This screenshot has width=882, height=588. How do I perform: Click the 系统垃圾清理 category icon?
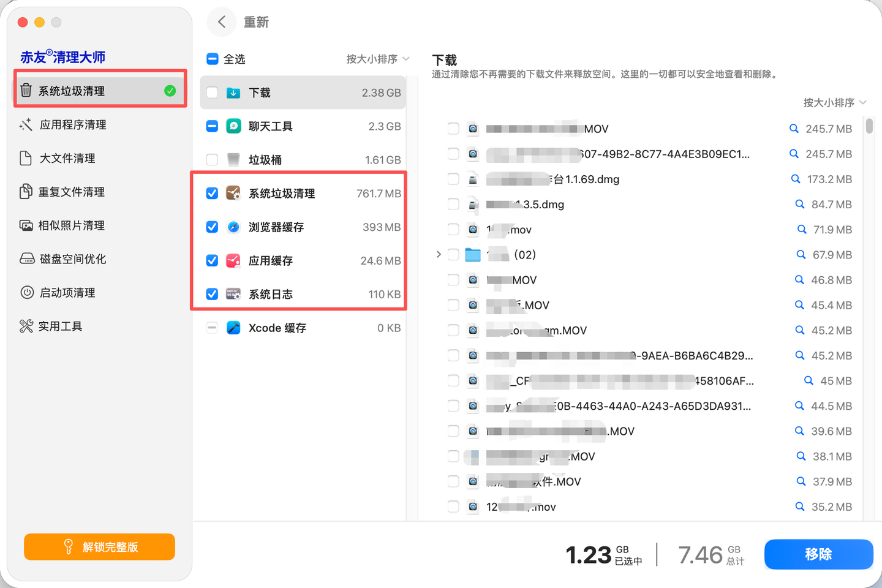(x=233, y=194)
